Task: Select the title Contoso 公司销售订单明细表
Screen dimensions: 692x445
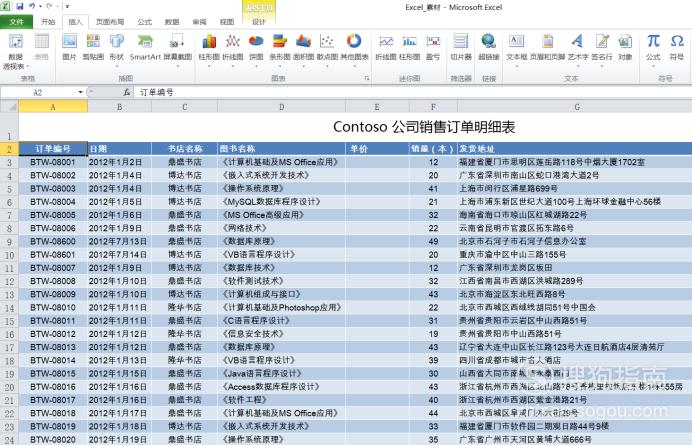Action: click(424, 127)
